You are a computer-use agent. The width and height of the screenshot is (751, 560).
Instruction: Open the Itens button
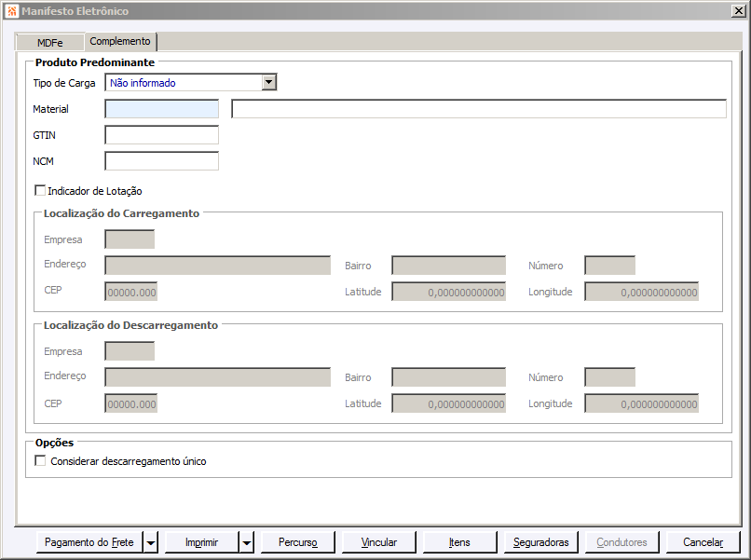[459, 542]
